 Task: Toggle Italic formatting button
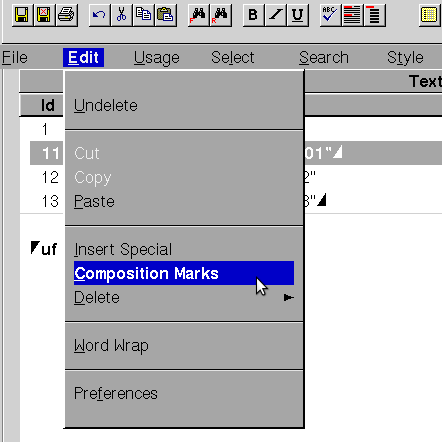(x=275, y=15)
